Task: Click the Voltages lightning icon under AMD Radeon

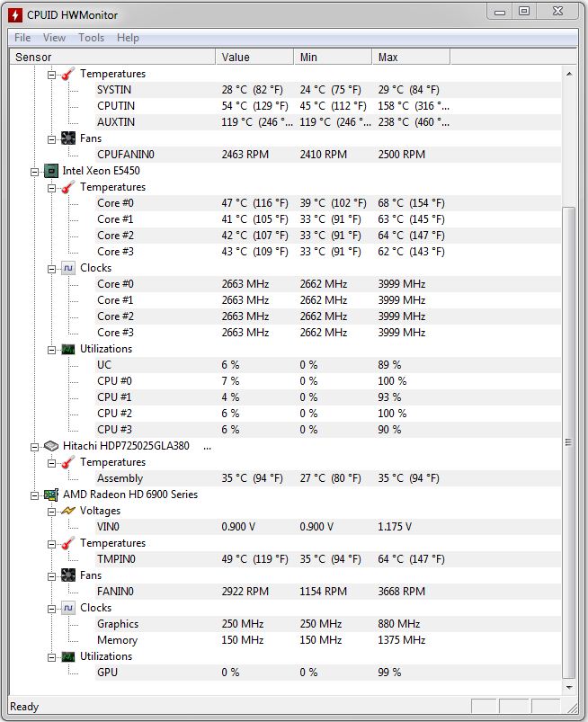Action: tap(68, 511)
